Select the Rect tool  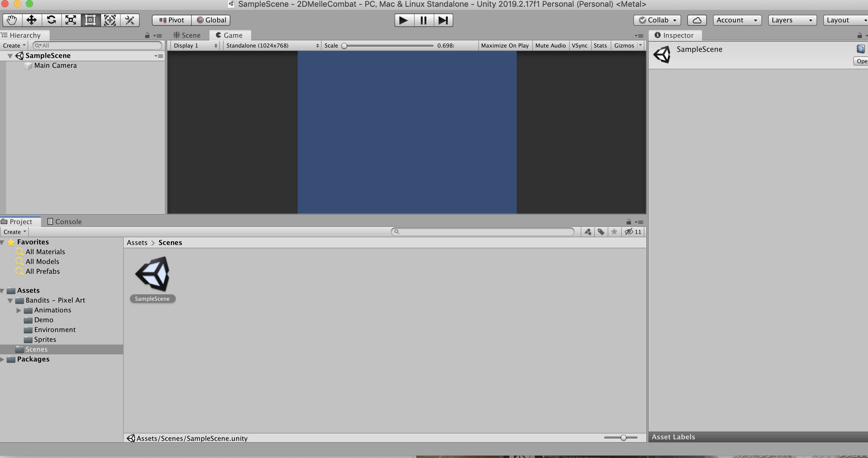click(90, 20)
